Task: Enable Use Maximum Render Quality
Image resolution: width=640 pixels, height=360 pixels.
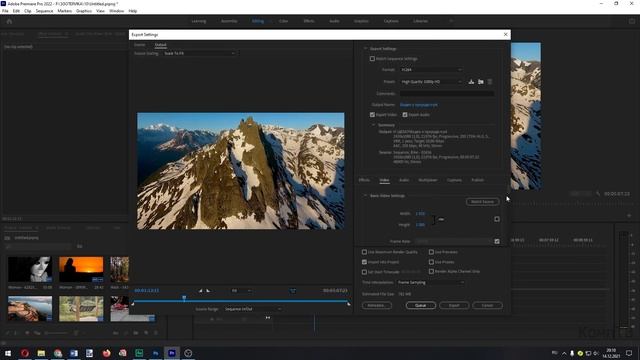Action: (364, 252)
